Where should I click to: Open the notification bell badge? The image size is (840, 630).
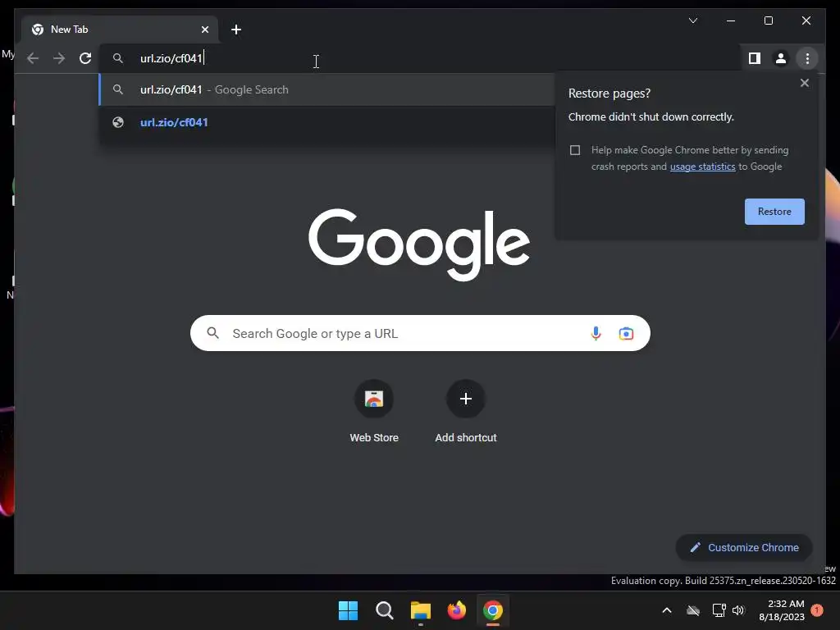(x=816, y=610)
